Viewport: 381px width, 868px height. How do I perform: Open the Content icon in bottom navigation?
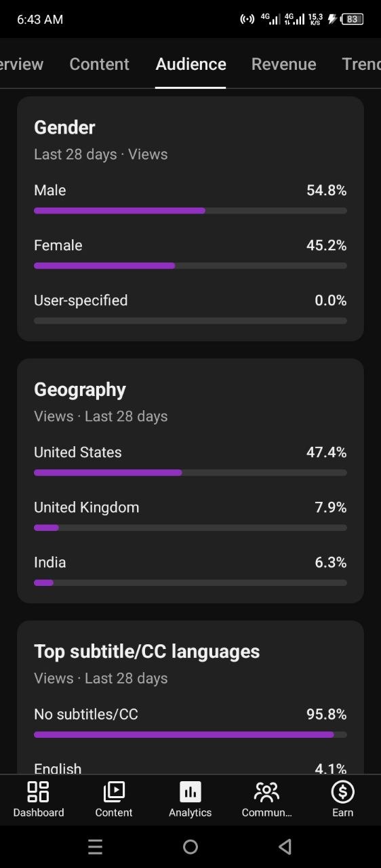pos(114,791)
